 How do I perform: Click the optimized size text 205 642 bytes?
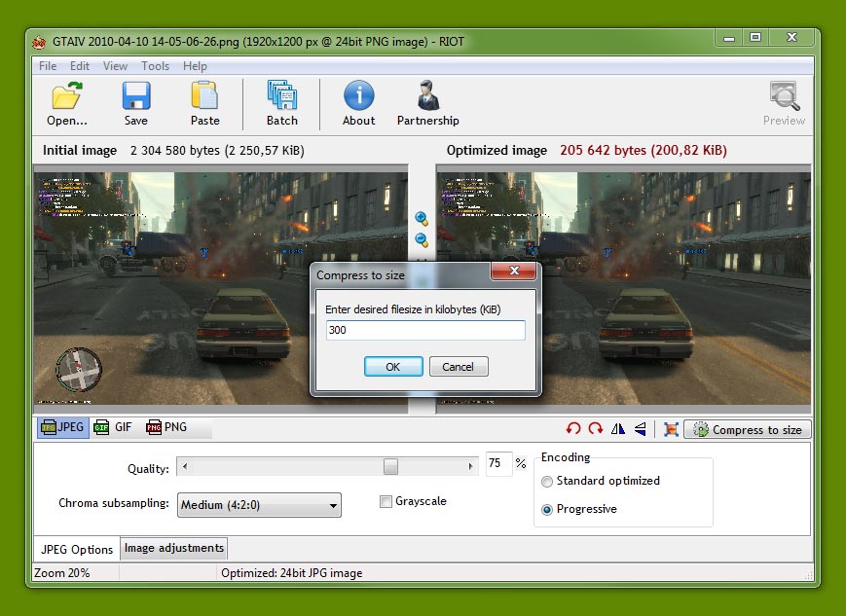644,150
